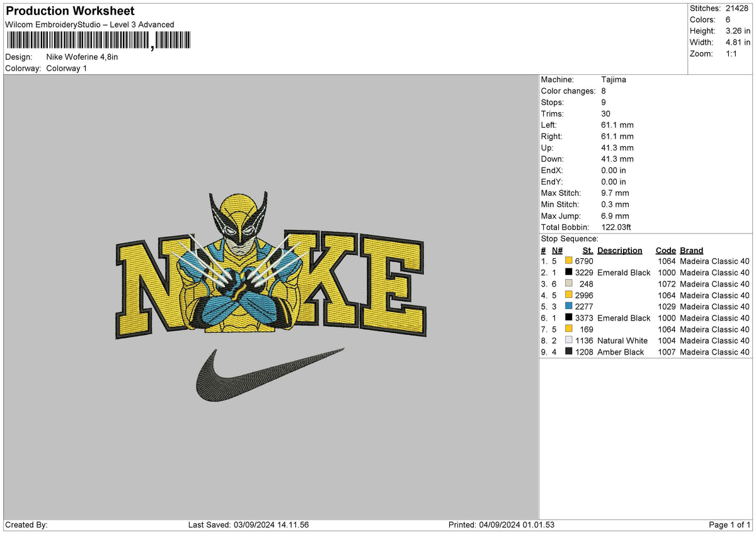The height and width of the screenshot is (534, 756).
Task: Click the Stitches value 21428
Action: pyautogui.click(x=738, y=8)
